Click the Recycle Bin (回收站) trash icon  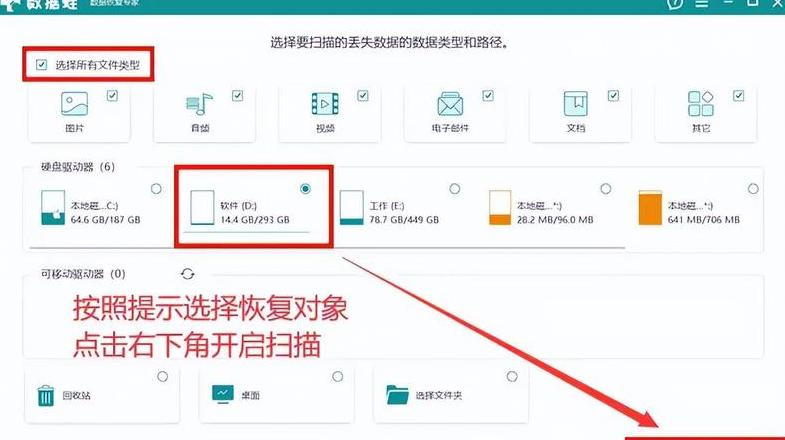tap(46, 395)
